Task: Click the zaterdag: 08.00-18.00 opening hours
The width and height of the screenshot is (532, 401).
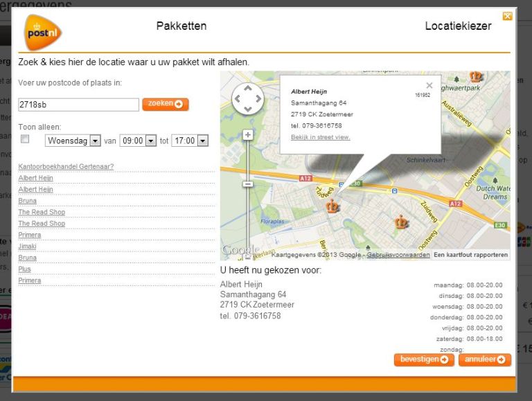Action: click(x=469, y=339)
